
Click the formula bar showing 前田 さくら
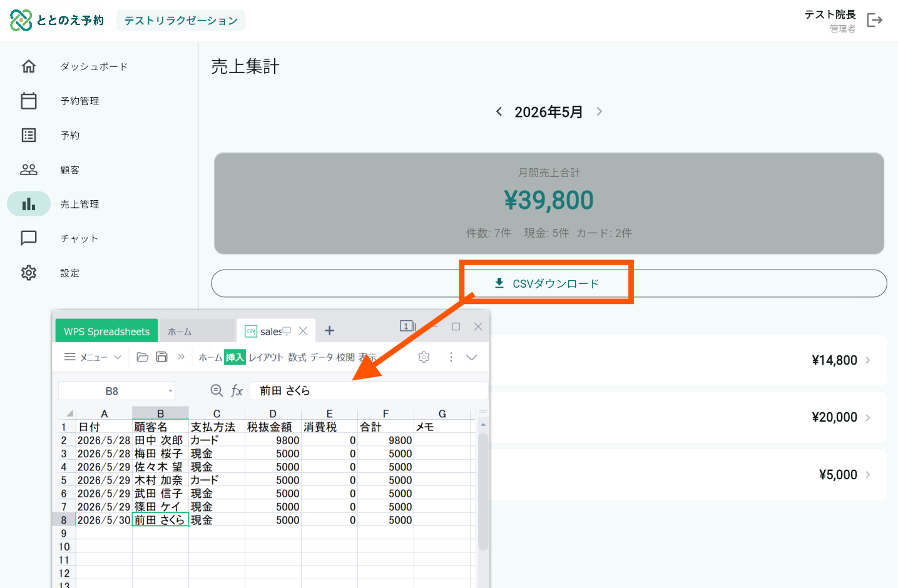[x=369, y=391]
